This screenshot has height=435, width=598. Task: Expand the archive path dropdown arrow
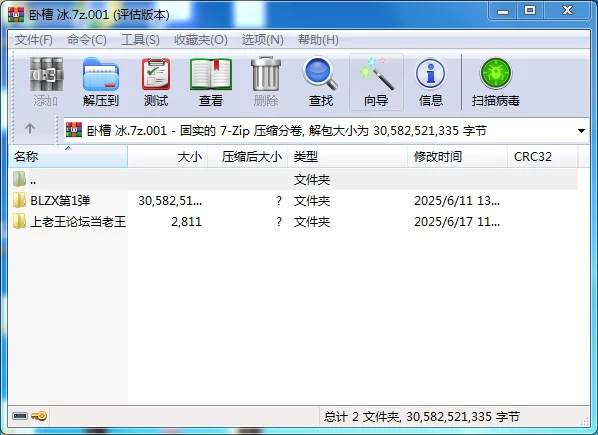click(581, 131)
